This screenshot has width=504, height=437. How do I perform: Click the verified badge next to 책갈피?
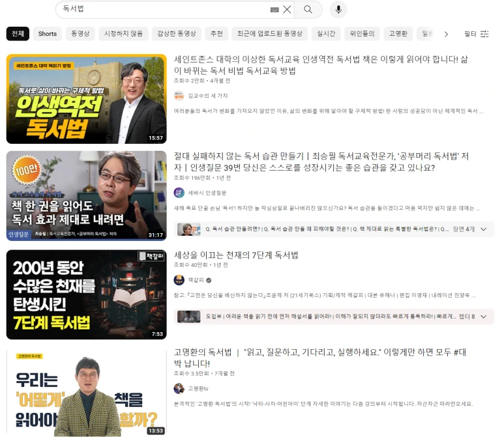209,280
